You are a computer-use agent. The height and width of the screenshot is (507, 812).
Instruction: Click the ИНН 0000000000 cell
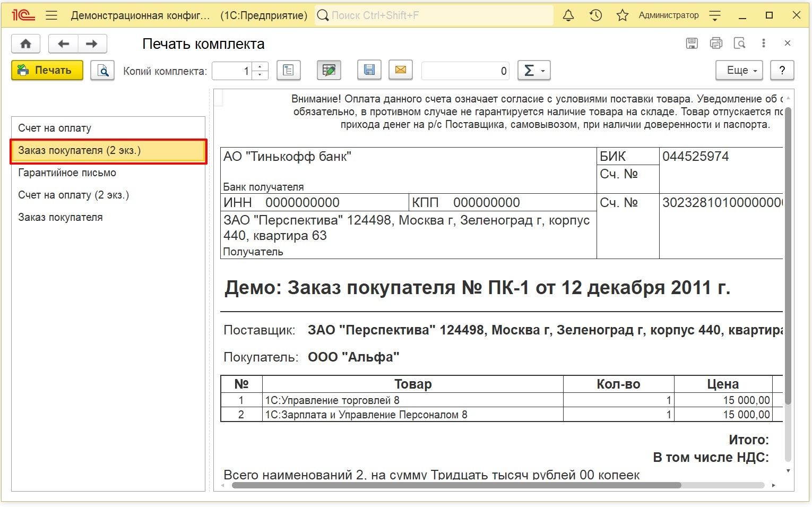point(314,202)
